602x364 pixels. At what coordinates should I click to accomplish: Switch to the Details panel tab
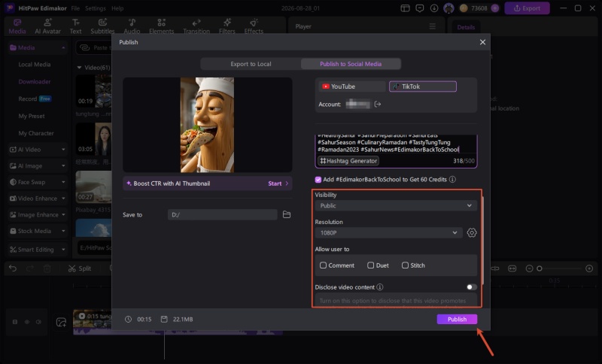coord(466,27)
